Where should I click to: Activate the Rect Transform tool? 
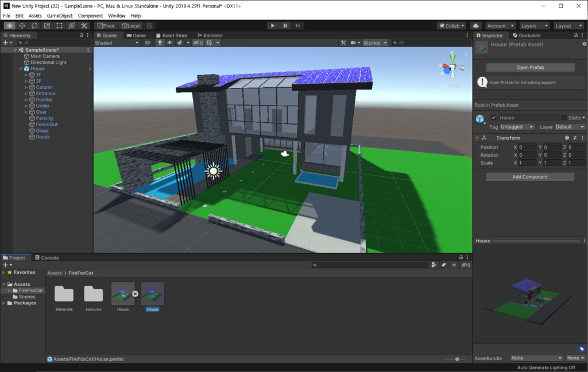(59, 25)
